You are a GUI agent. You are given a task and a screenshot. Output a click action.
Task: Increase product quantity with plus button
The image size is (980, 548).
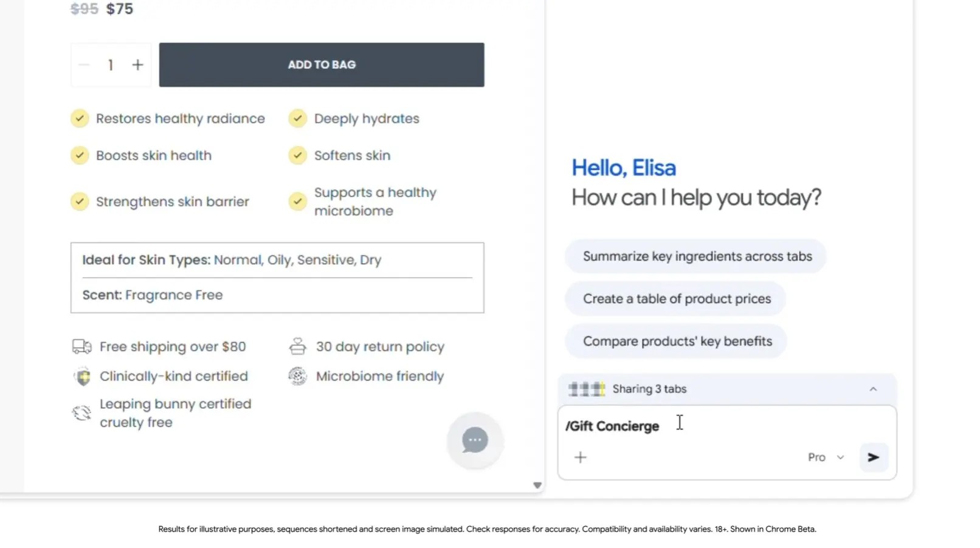(x=138, y=65)
